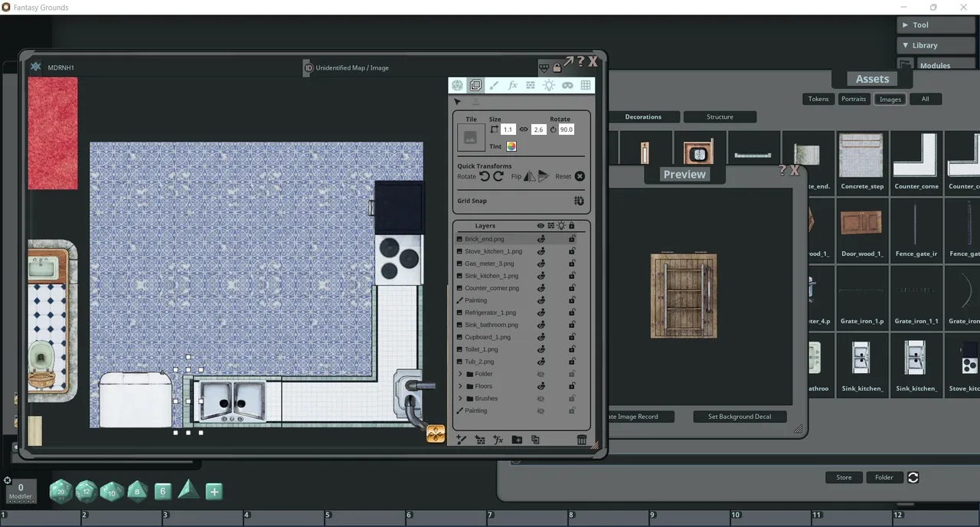Toggle visibility of Stove_kitchen_1.png layer
The image size is (980, 527).
[x=541, y=251]
